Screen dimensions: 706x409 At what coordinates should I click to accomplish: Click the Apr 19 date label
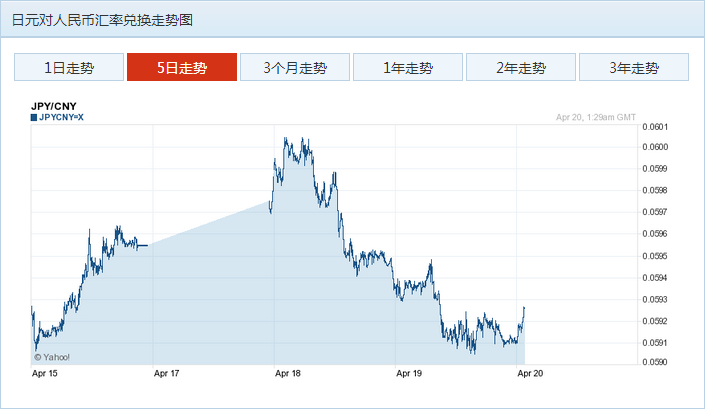(x=409, y=373)
